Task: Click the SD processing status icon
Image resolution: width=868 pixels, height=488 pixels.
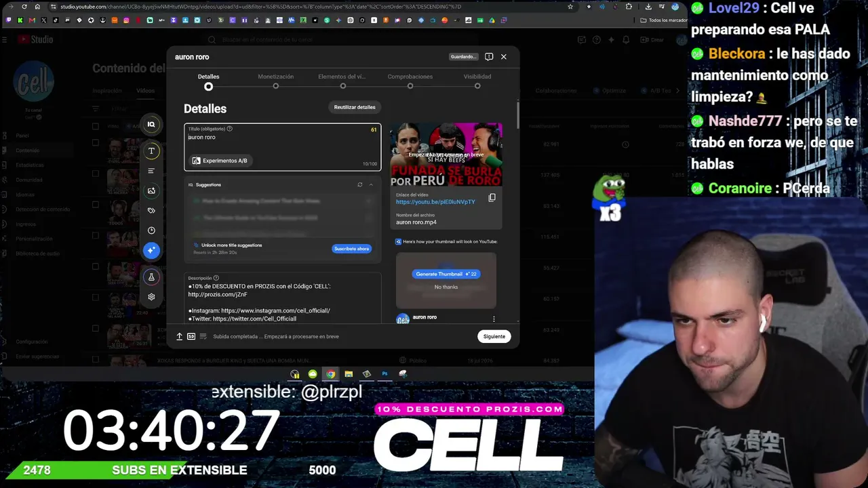Action: pyautogui.click(x=191, y=336)
